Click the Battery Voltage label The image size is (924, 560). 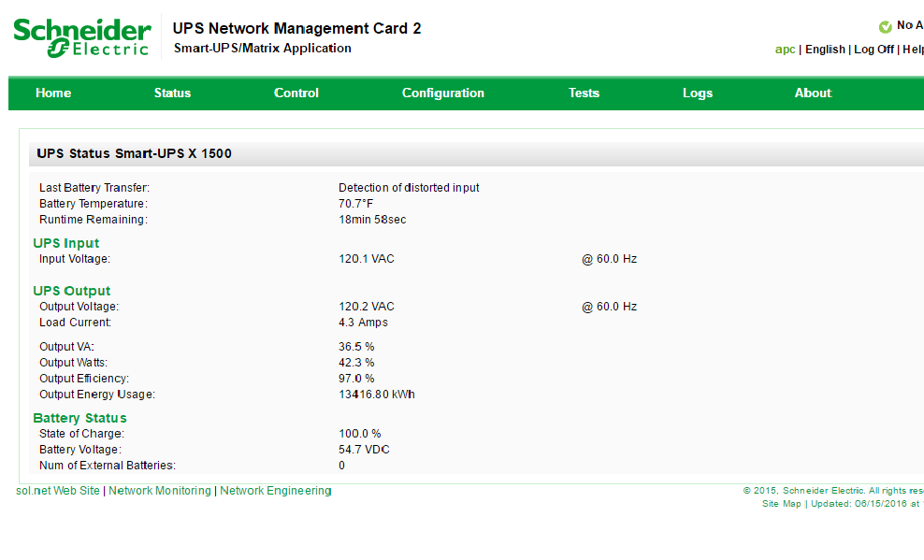[x=80, y=450]
